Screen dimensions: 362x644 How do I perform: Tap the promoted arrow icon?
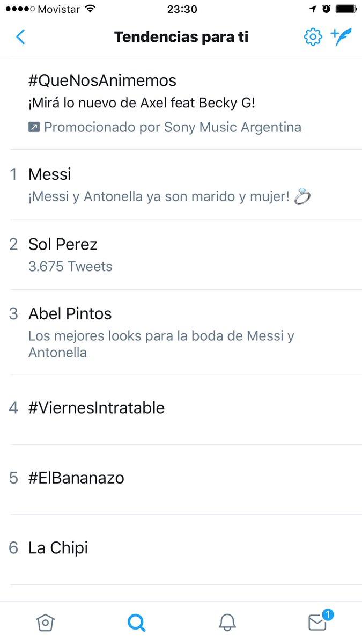[x=34, y=128]
